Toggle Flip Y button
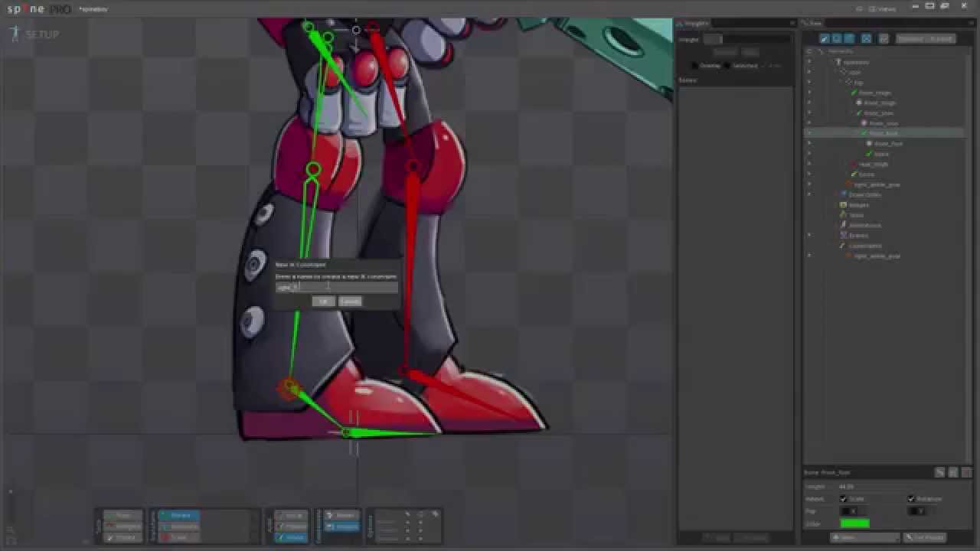 tap(916, 511)
